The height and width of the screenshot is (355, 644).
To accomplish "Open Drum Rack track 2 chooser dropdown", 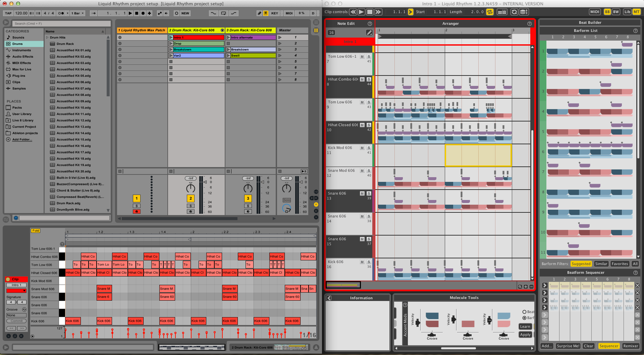I will coord(222,30).
